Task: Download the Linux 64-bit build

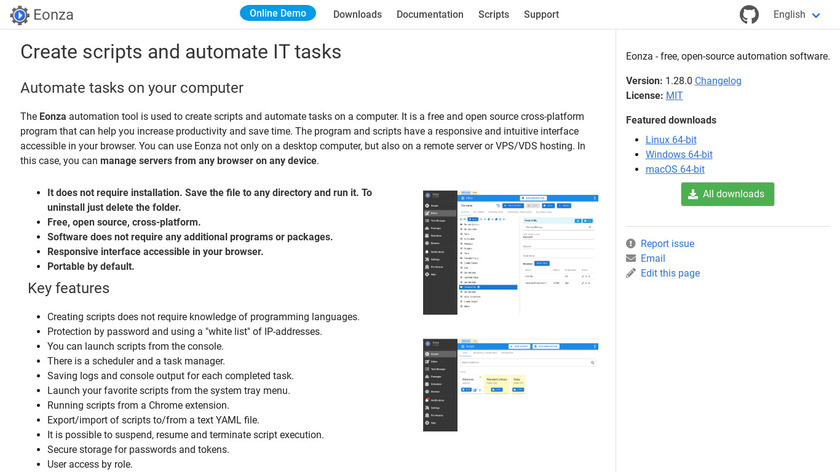Action: pyautogui.click(x=671, y=140)
